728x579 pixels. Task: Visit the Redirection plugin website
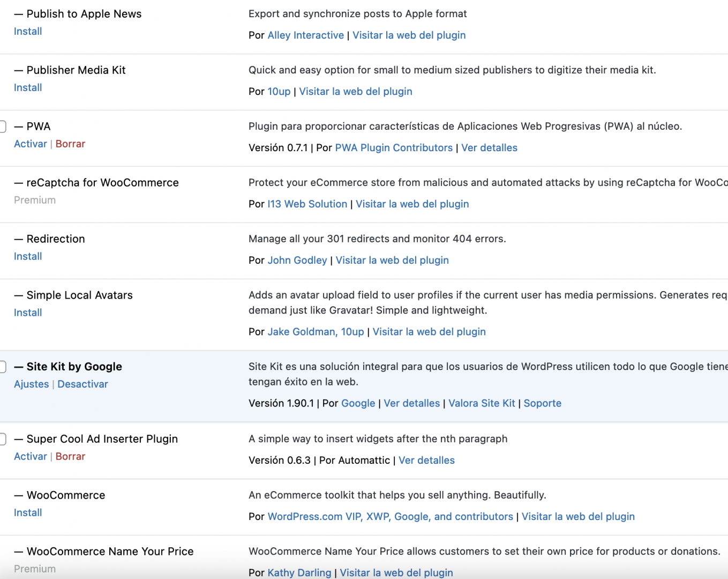pyautogui.click(x=392, y=260)
